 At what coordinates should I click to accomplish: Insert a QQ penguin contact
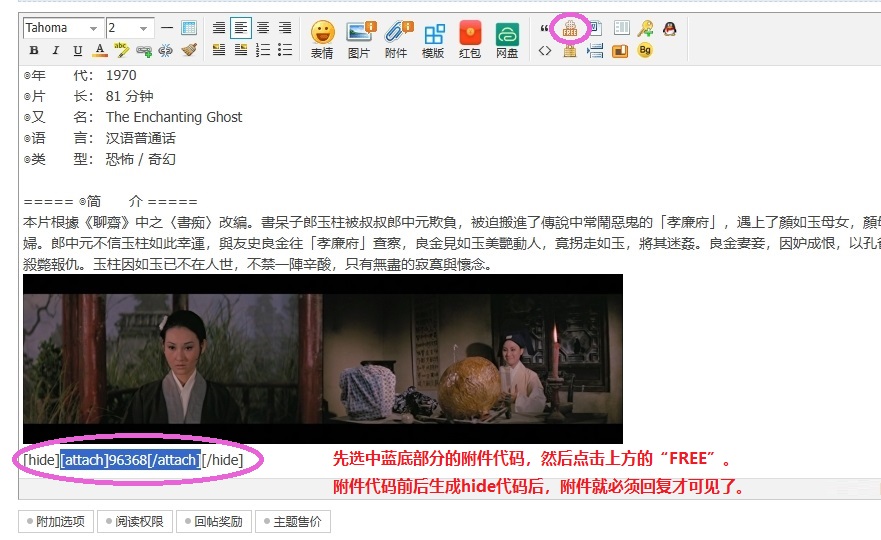pyautogui.click(x=669, y=28)
